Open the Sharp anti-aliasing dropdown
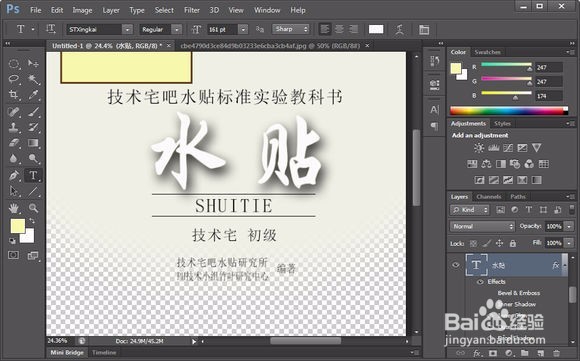The width and height of the screenshot is (580, 361). pos(290,29)
